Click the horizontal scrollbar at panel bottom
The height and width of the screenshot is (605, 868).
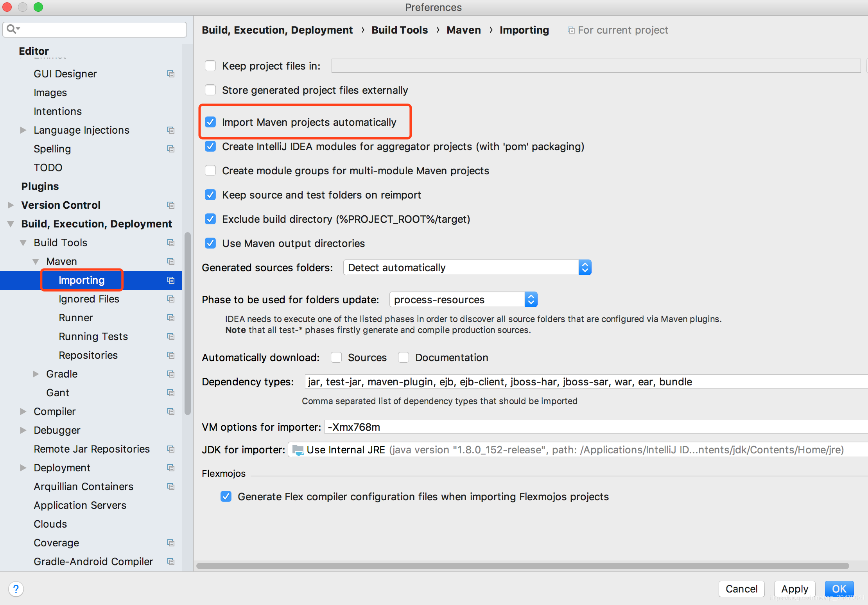tap(522, 566)
